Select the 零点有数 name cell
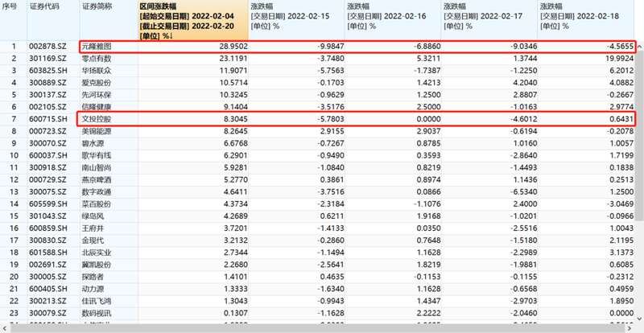 (x=97, y=59)
